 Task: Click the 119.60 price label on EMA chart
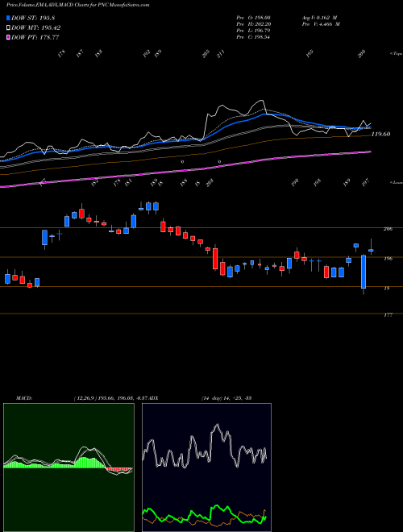click(x=380, y=135)
